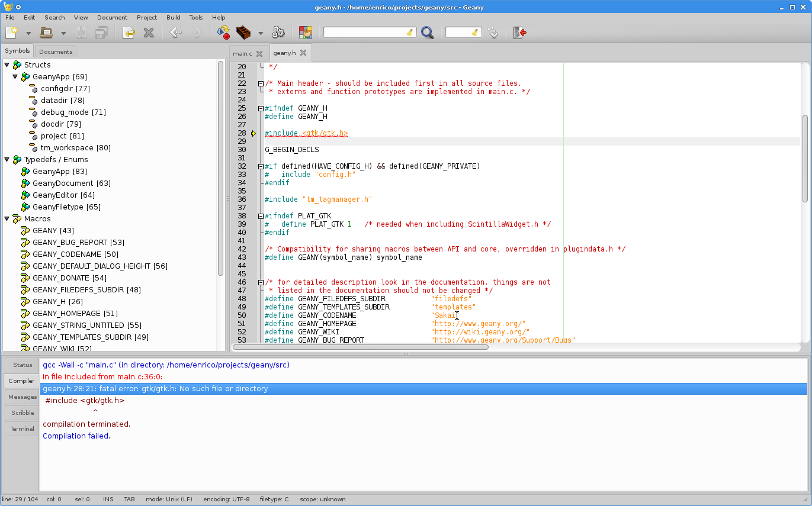Click the editor vertical scrollbar thumb
The image size is (812, 506).
click(805, 158)
